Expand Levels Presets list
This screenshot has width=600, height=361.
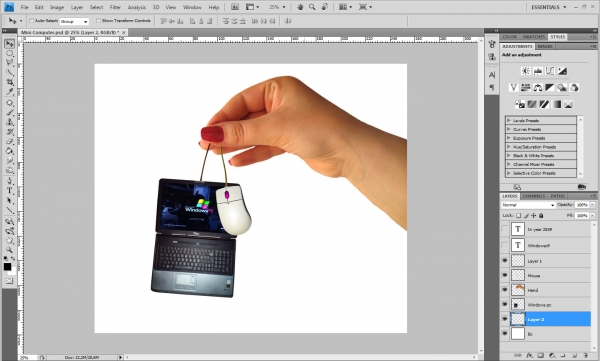point(509,120)
